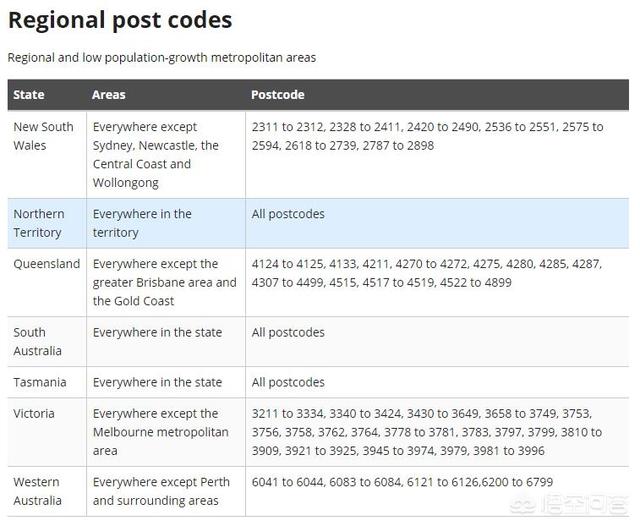Click the New South Wales state cell
640x526 pixels.
pyautogui.click(x=43, y=136)
